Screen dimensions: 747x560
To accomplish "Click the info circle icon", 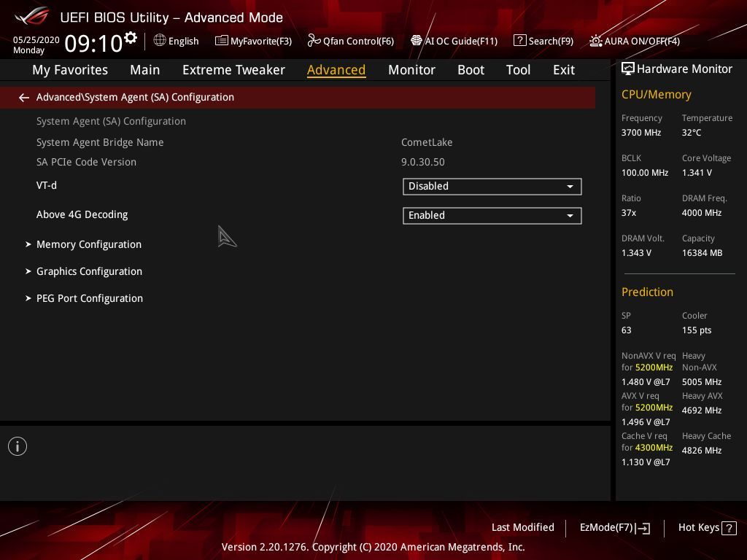I will coord(18,446).
